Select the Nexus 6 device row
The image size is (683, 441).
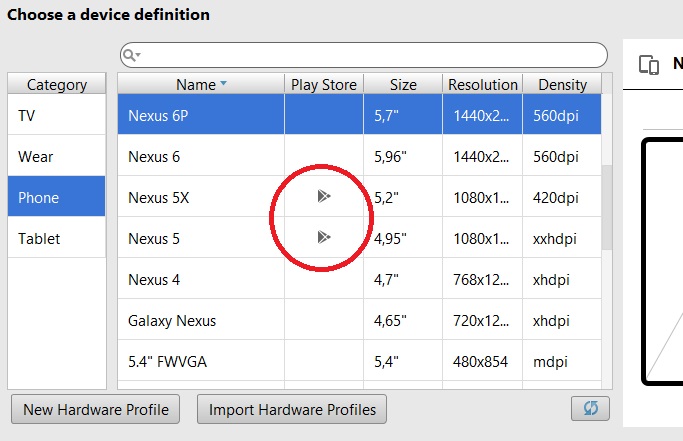tap(200, 157)
